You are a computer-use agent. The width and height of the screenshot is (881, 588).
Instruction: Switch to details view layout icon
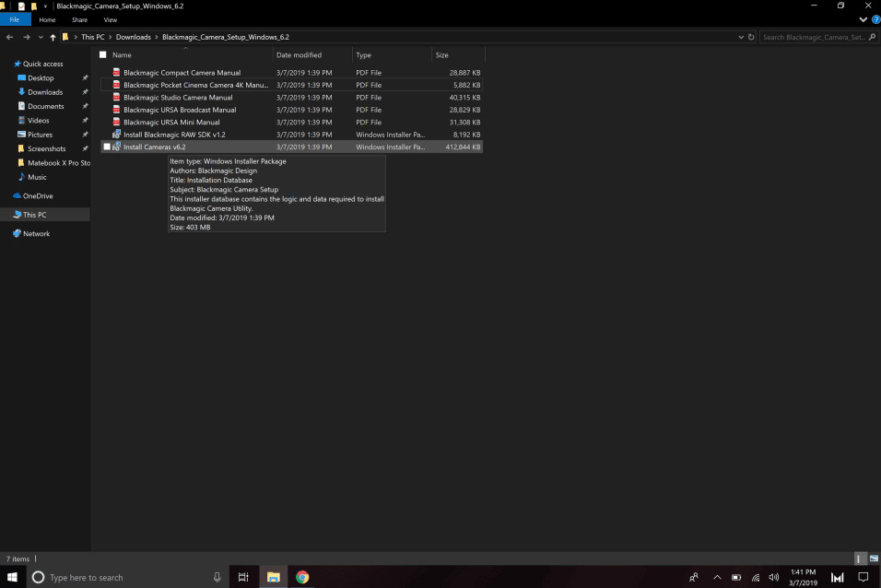(x=860, y=559)
